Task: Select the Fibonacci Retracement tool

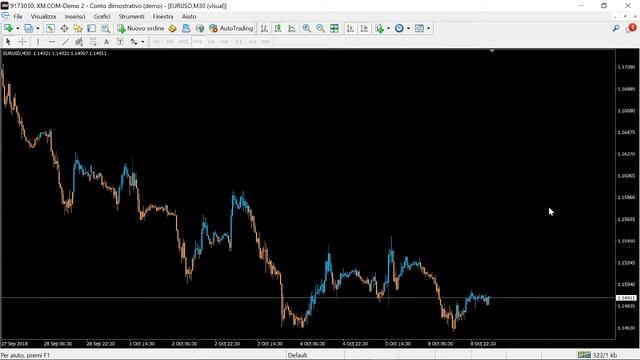Action: click(x=93, y=42)
